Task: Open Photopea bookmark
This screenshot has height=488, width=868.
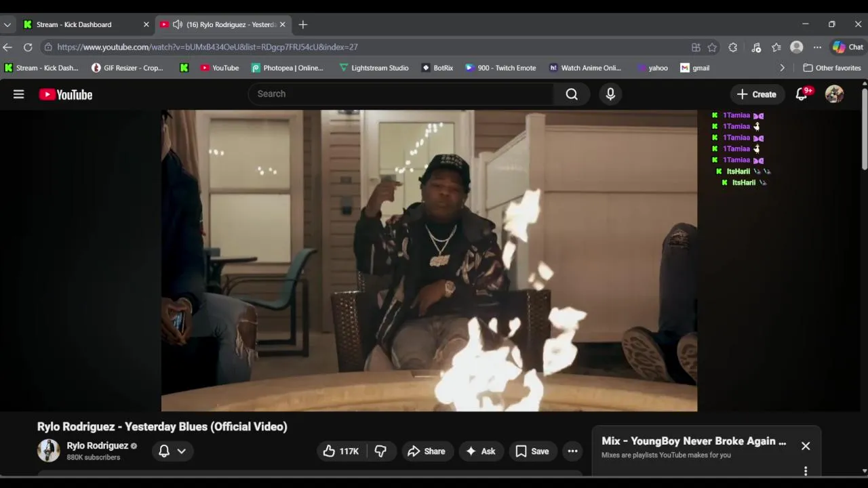Action: pos(287,68)
